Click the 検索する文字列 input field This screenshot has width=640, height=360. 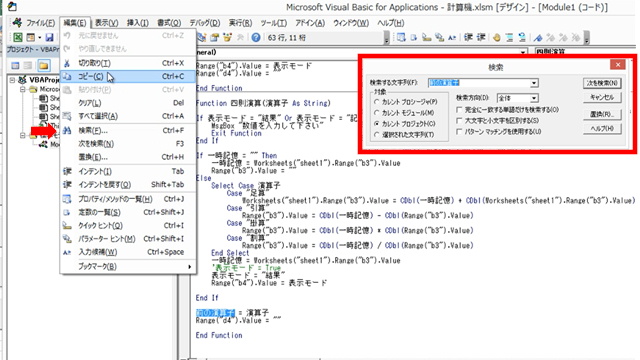(x=479, y=83)
